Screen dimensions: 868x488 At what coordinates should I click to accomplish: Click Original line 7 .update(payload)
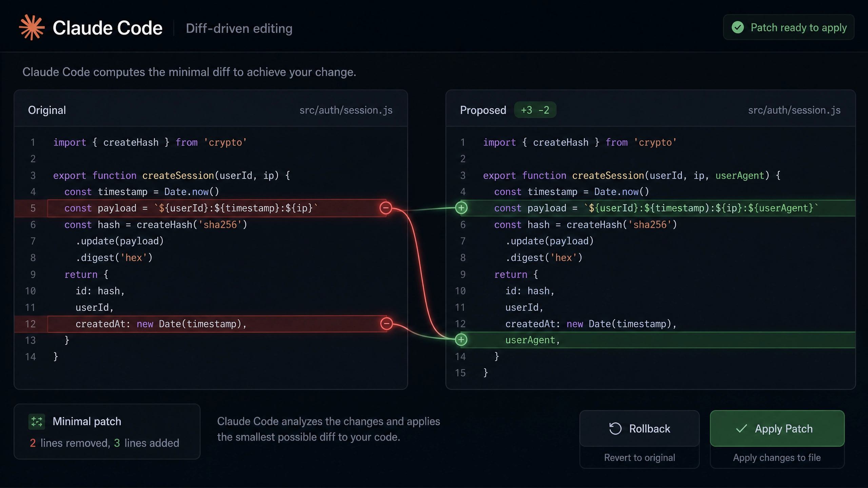point(120,241)
